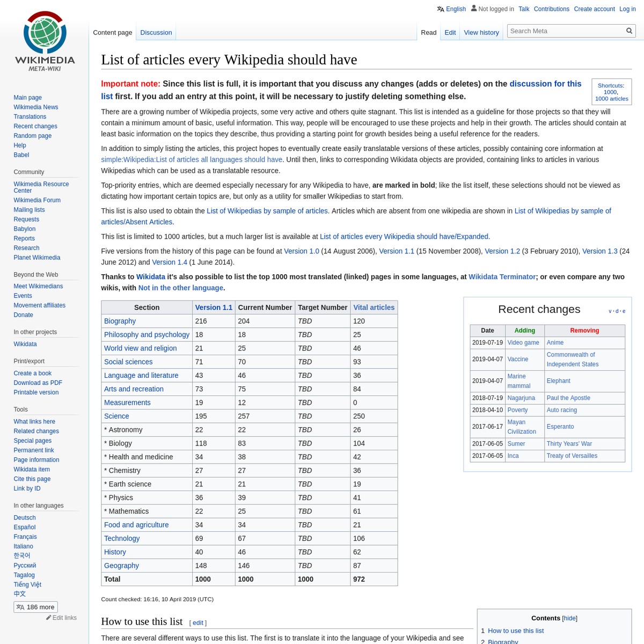Image resolution: width=644 pixels, height=644 pixels.
Task: Edit the How to use this list section
Action: click(198, 623)
